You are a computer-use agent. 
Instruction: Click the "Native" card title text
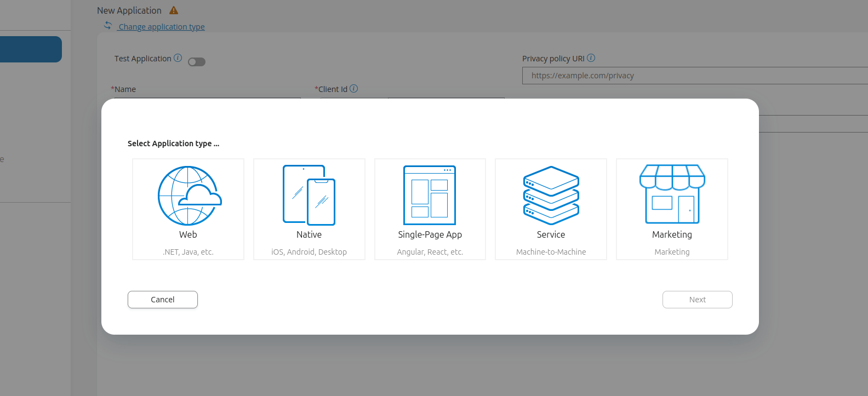pos(309,234)
